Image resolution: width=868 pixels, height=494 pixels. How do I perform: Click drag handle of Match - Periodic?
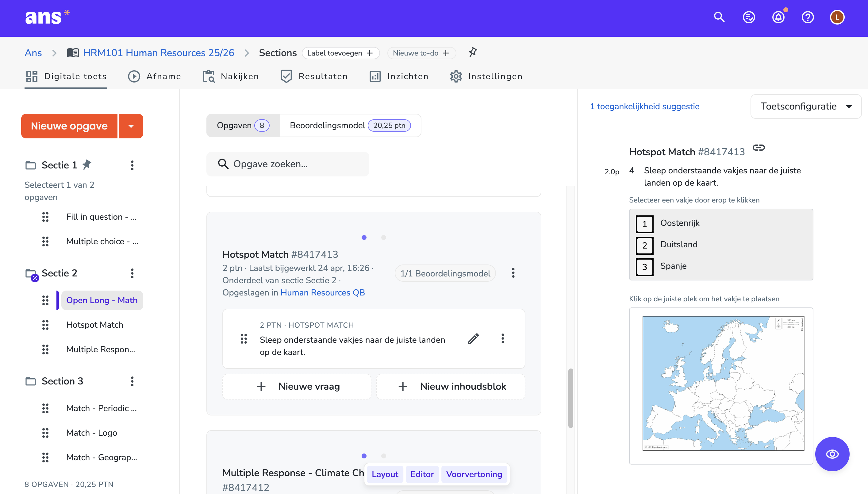pyautogui.click(x=45, y=408)
